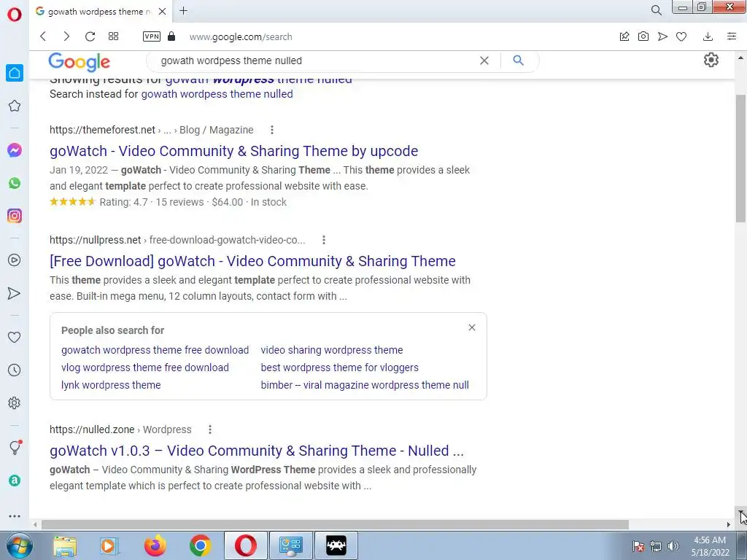
Task: Open more options for themeforest.net result
Action: pyautogui.click(x=271, y=130)
